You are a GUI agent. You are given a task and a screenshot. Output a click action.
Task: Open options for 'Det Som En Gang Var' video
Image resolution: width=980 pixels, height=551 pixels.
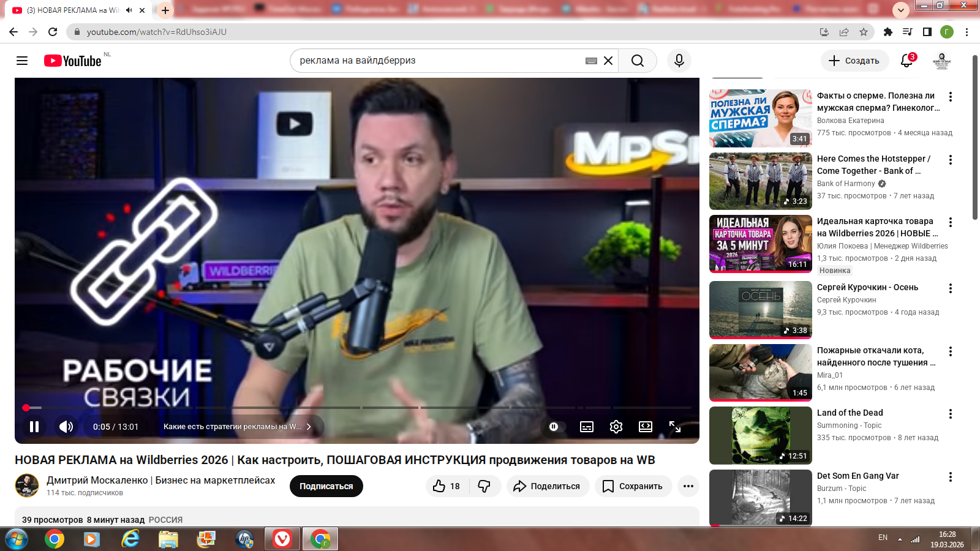[x=951, y=477]
